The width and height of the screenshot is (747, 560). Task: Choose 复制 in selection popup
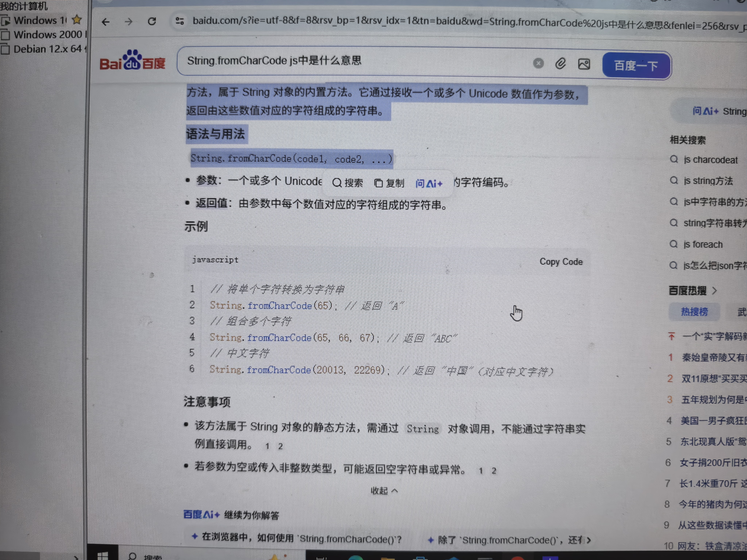coord(389,183)
